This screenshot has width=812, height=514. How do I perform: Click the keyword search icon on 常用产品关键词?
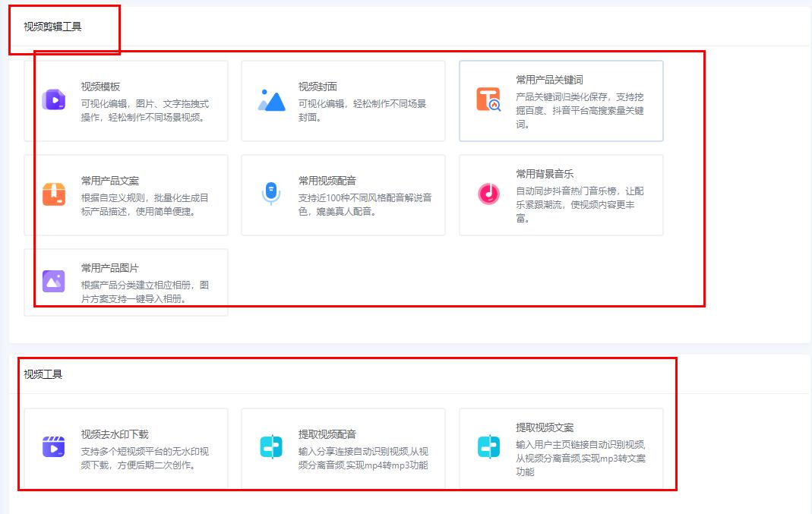(487, 97)
